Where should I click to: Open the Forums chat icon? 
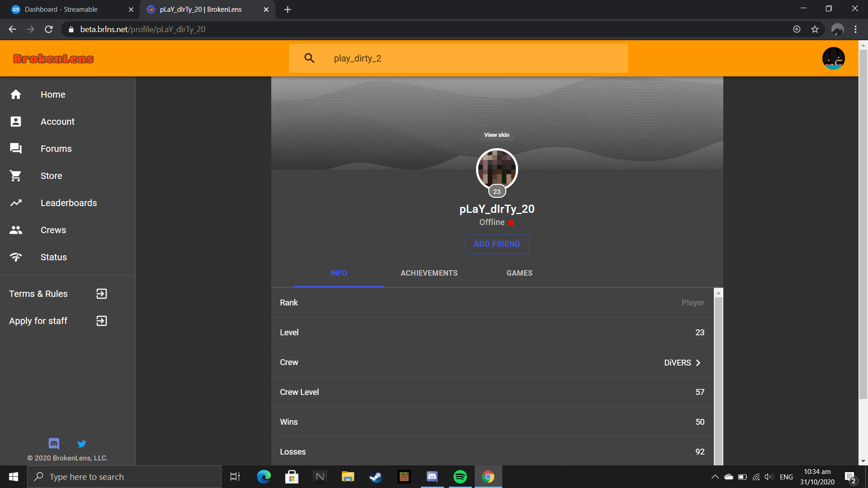16,149
